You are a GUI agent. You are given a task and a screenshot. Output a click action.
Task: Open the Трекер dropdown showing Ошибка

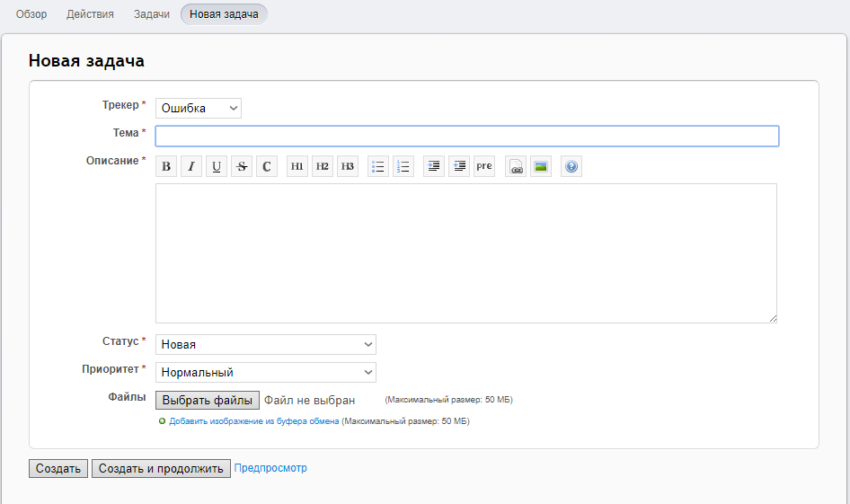199,108
